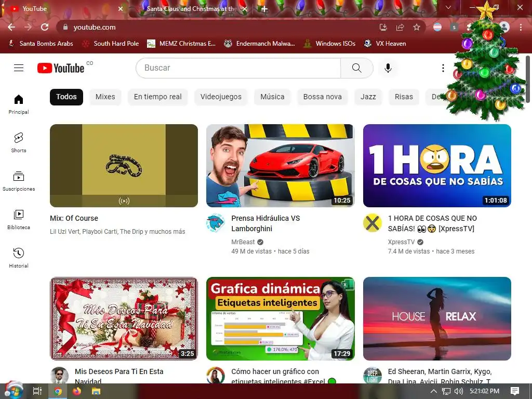532x399 pixels.
Task: Open MEMZ Christmas bookmark
Action: (x=181, y=44)
